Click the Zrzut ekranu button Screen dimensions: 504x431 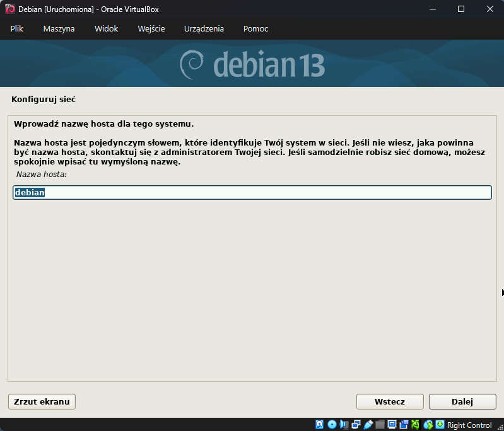[42, 401]
